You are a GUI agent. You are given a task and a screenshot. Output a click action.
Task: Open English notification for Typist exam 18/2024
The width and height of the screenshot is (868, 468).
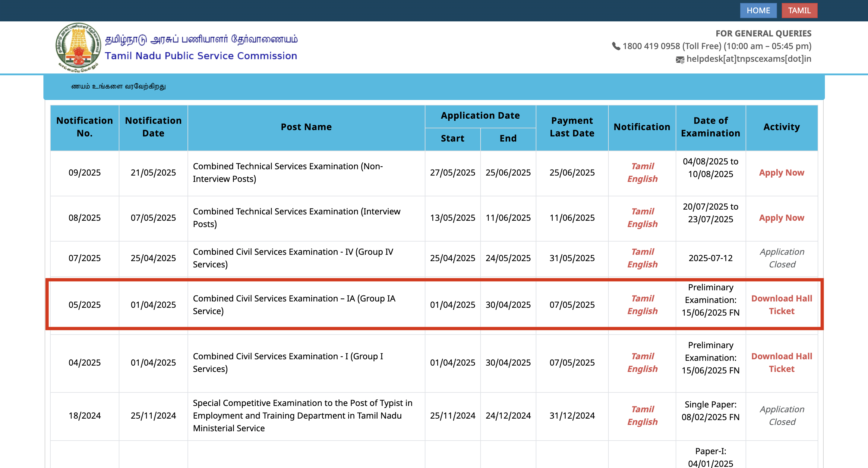click(x=642, y=422)
